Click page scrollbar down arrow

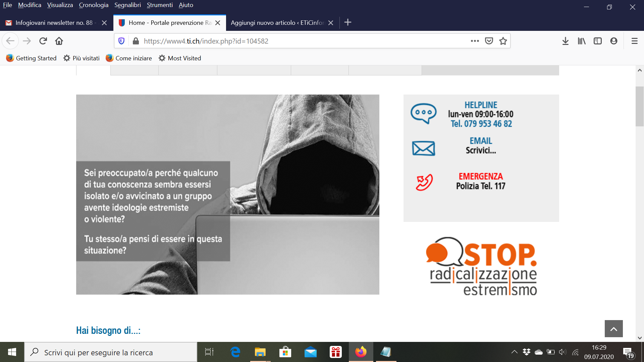pyautogui.click(x=640, y=338)
